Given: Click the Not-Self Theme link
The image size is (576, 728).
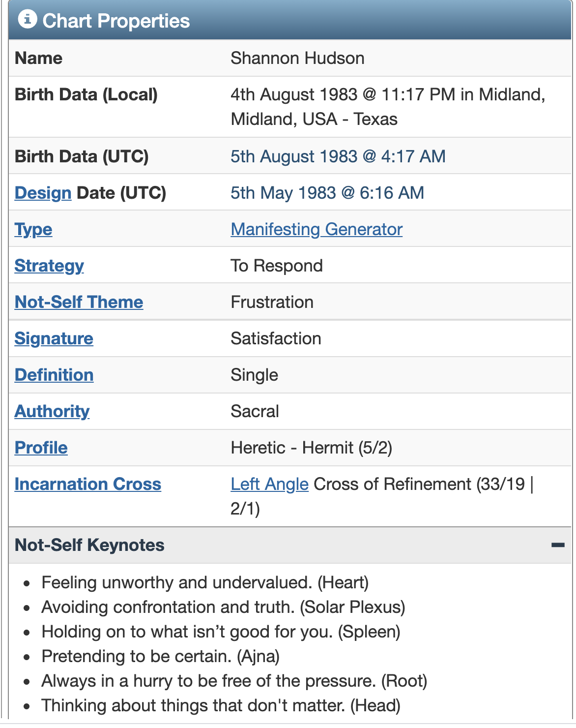Looking at the screenshot, I should [x=79, y=302].
